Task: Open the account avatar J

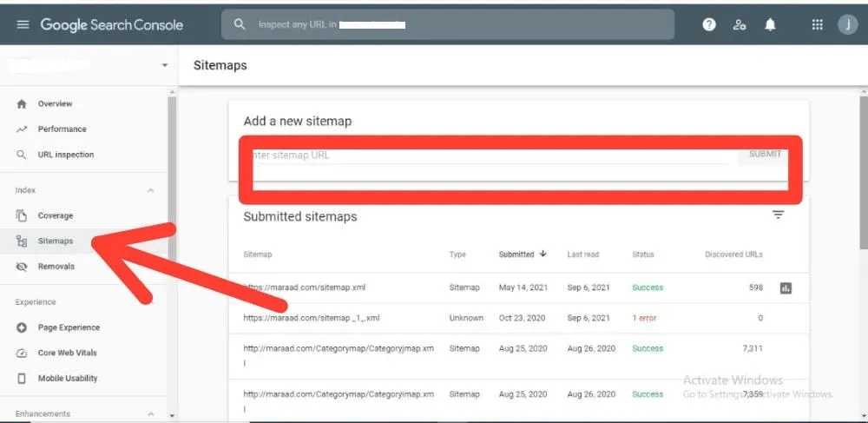Action: coord(847,24)
